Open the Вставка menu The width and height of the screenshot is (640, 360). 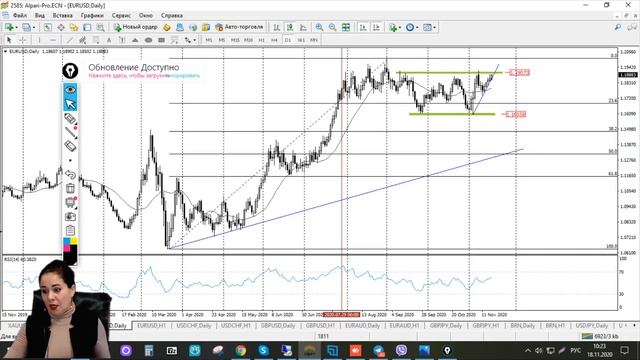62,15
